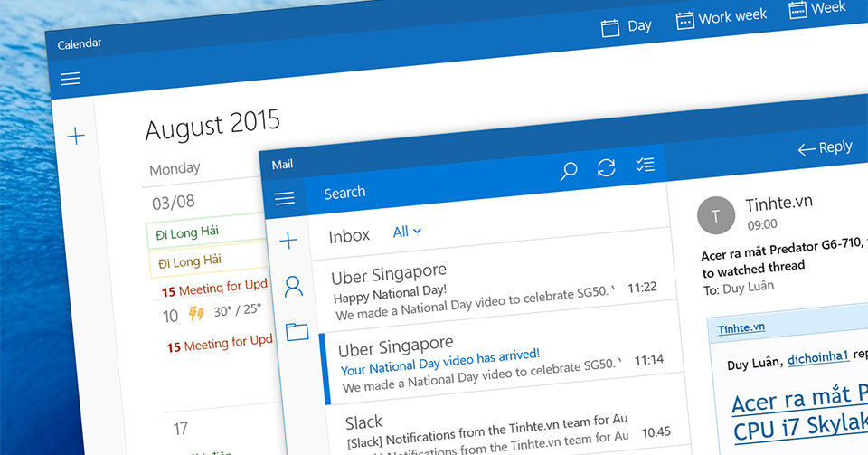Switch Calendar to Work week view

point(721,18)
